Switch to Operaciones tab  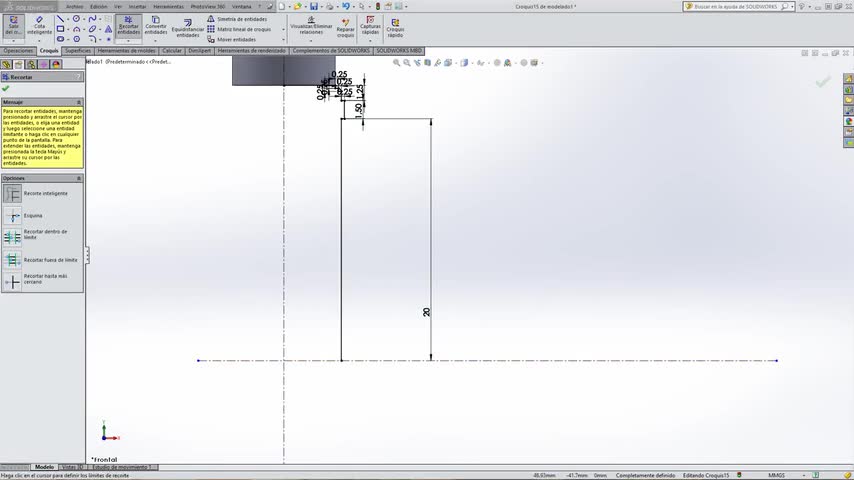pos(18,51)
